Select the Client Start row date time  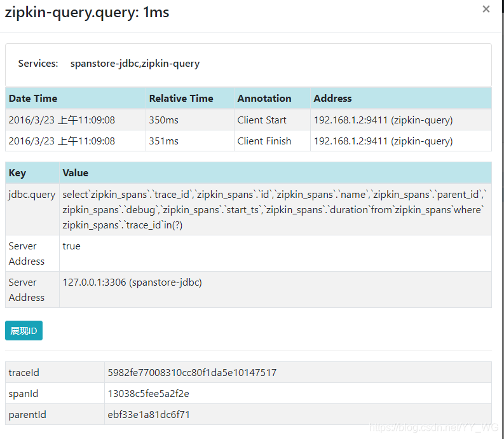tap(76, 120)
